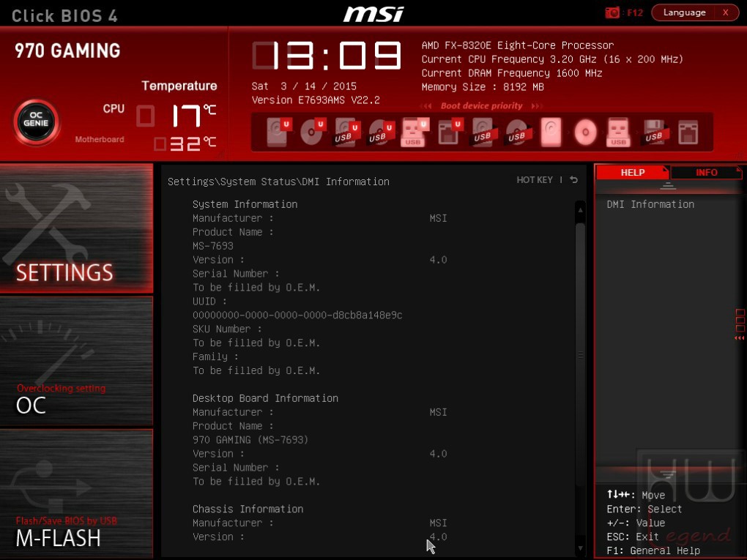Click left arrows beside Boot device priority
Image resolution: width=747 pixels, height=560 pixels.
point(425,106)
